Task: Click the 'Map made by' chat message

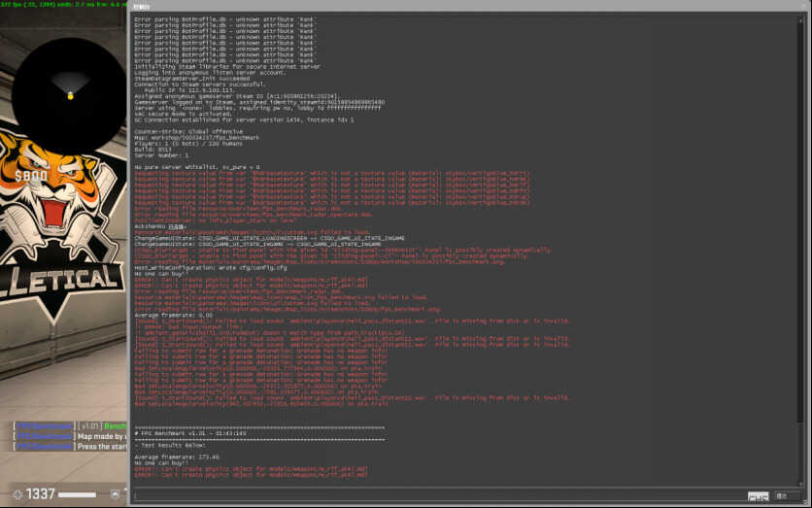Action: 101,436
